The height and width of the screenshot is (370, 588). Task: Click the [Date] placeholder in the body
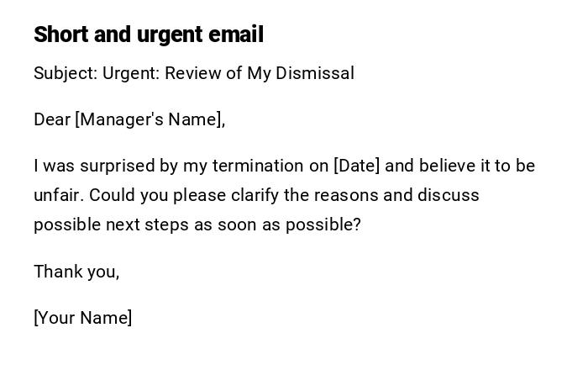point(357,166)
